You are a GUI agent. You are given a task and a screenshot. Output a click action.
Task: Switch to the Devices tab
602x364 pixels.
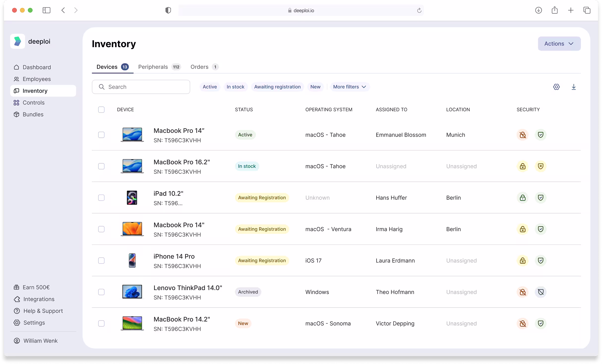click(113, 67)
